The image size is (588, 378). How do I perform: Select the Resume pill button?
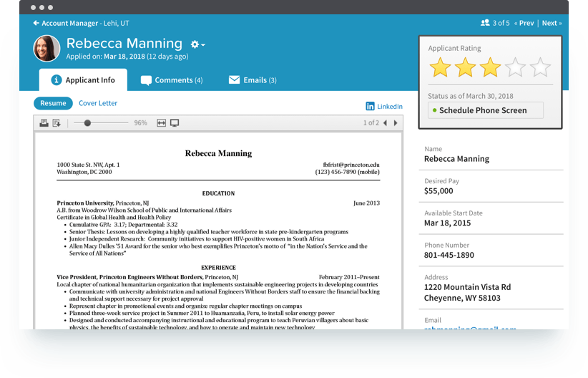click(53, 103)
